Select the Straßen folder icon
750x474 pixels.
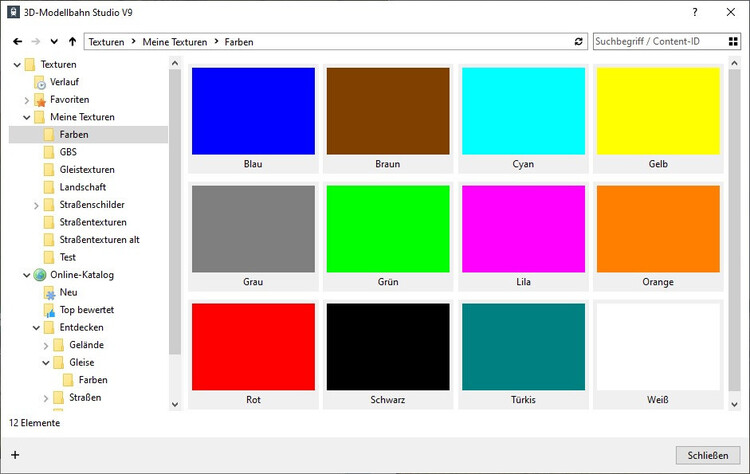point(58,397)
